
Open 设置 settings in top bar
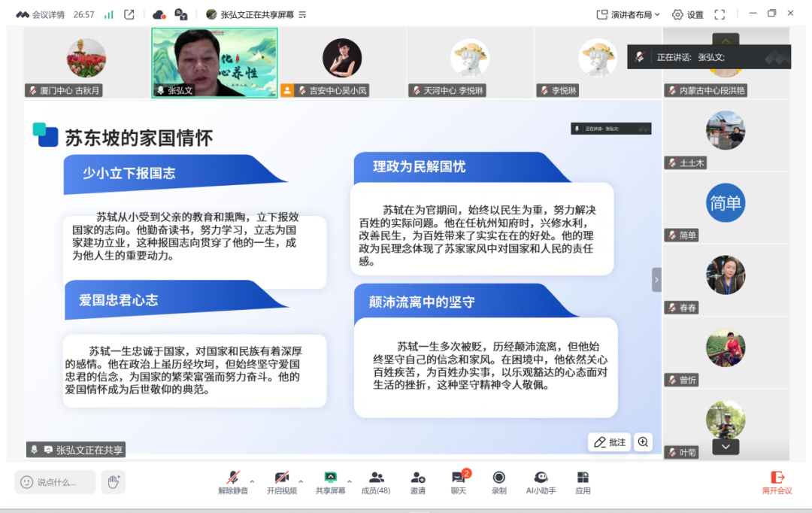687,14
